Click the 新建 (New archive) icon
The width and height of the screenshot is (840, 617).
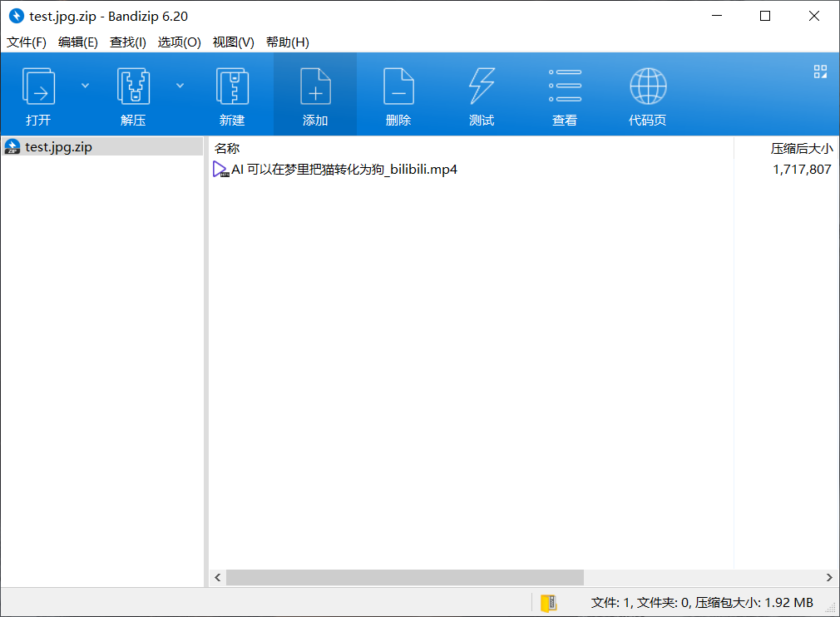pyautogui.click(x=232, y=86)
